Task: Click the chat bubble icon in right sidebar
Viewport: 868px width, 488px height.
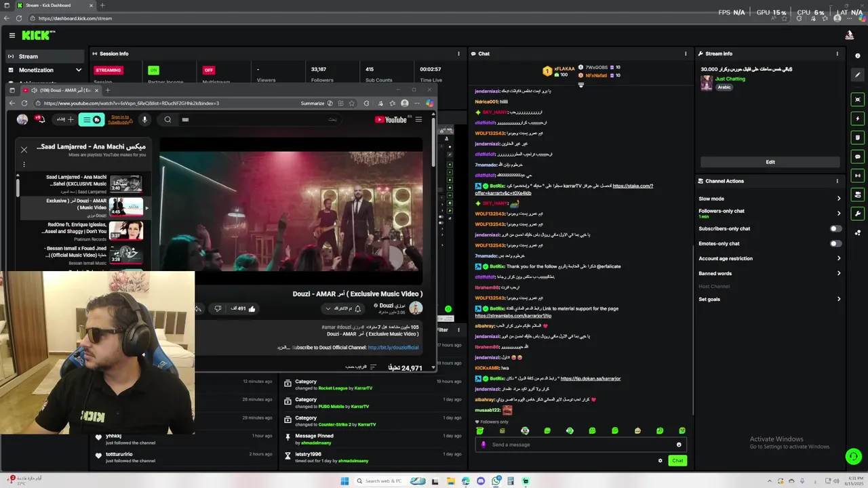Action: pyautogui.click(x=858, y=157)
